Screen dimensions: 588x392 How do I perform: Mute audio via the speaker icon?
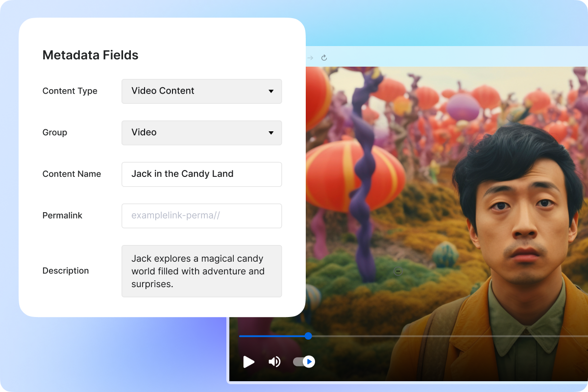274,362
